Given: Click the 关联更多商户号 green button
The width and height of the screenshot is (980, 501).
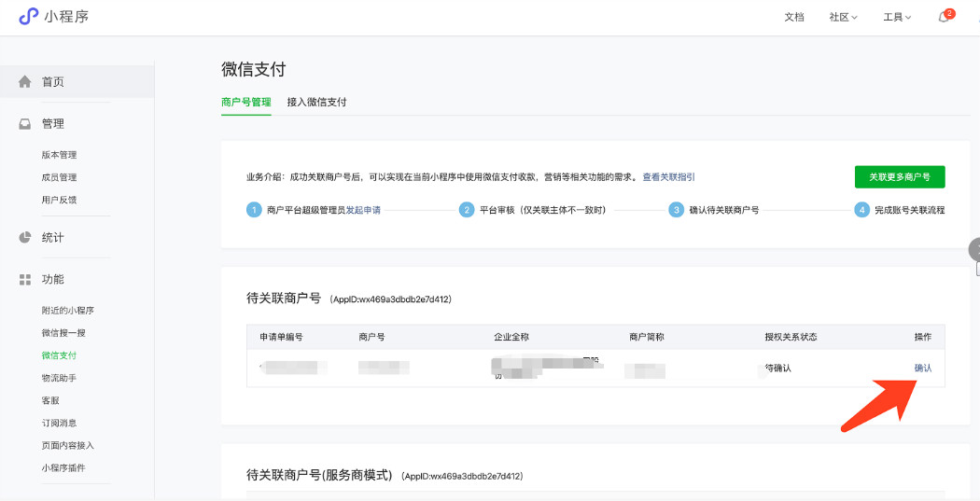Looking at the screenshot, I should click(x=900, y=176).
